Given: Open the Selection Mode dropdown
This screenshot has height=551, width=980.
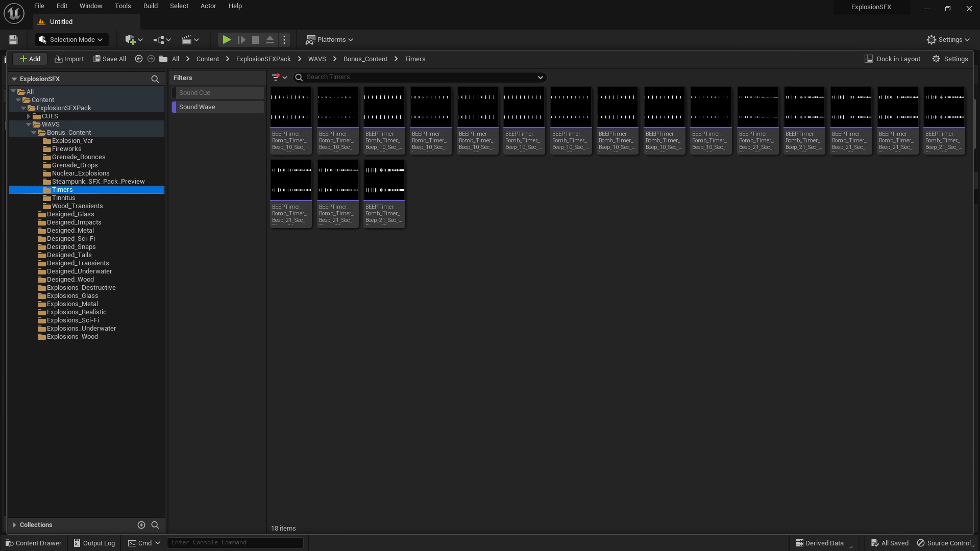Looking at the screenshot, I should coord(71,40).
